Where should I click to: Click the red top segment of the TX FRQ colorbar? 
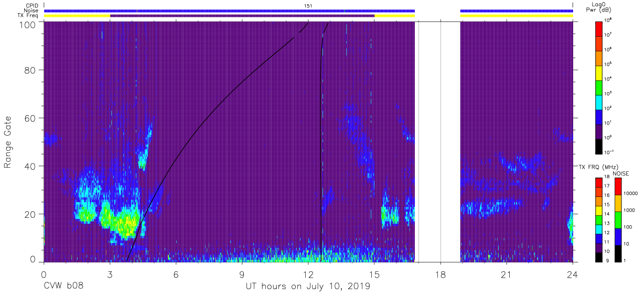[599, 182]
